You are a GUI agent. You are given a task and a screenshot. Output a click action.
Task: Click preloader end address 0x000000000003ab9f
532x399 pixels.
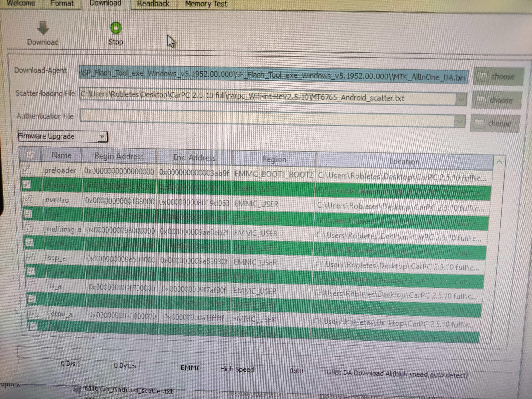pyautogui.click(x=194, y=173)
